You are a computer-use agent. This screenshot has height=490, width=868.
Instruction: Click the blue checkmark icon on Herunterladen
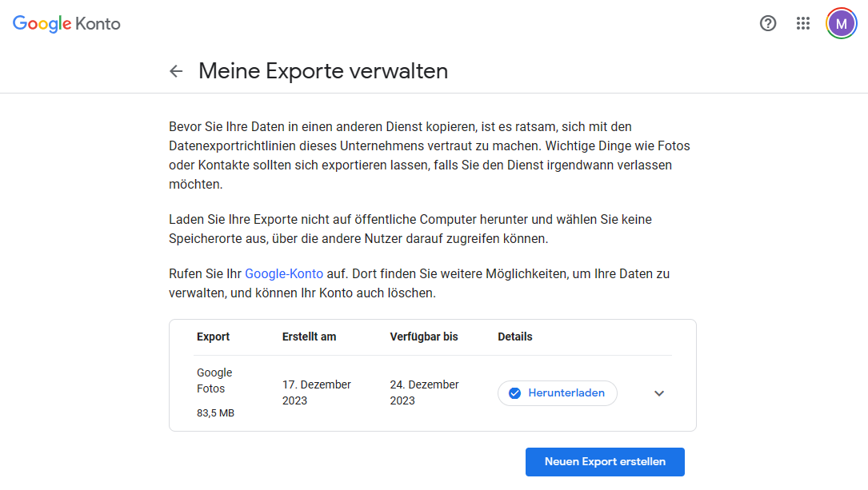[x=513, y=392]
